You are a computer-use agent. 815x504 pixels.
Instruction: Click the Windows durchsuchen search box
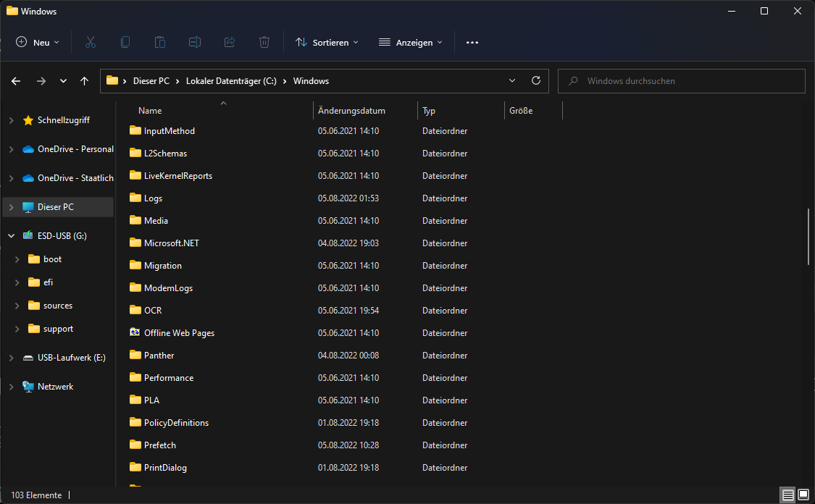click(x=682, y=81)
